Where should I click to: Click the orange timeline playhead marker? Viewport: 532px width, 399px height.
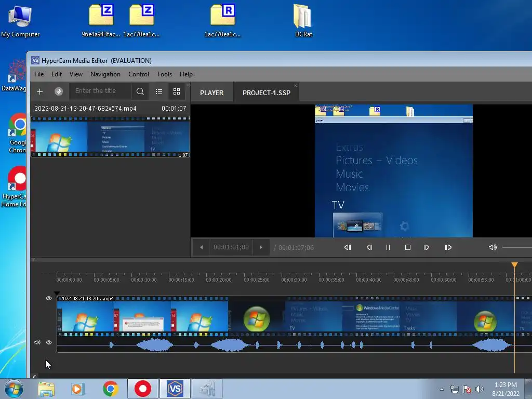[x=515, y=264]
